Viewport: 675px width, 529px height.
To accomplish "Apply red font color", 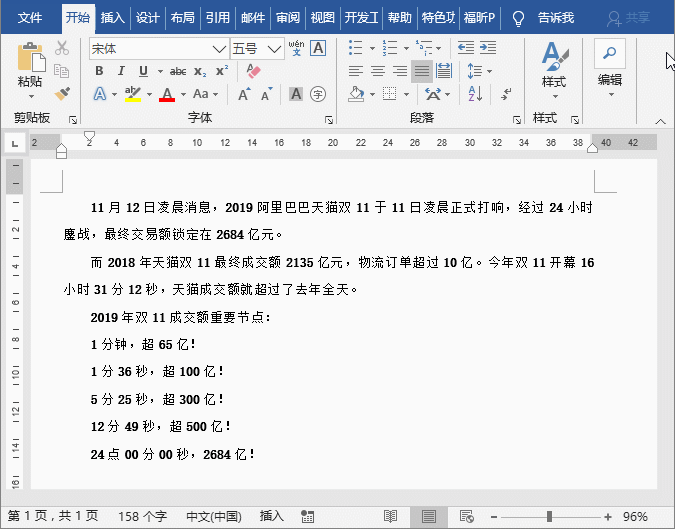I will (167, 94).
